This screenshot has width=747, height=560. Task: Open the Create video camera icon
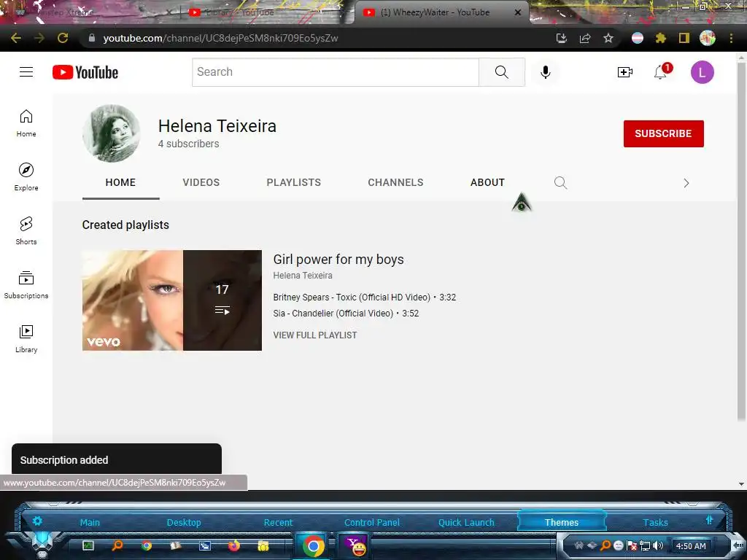tap(624, 72)
